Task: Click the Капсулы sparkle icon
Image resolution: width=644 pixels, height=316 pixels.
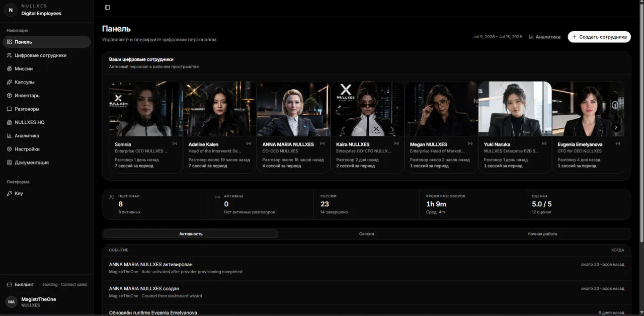Action: 10,82
